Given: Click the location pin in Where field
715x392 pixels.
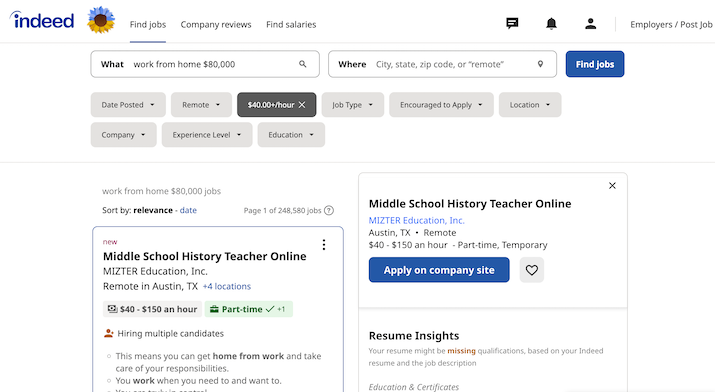Looking at the screenshot, I should (540, 64).
